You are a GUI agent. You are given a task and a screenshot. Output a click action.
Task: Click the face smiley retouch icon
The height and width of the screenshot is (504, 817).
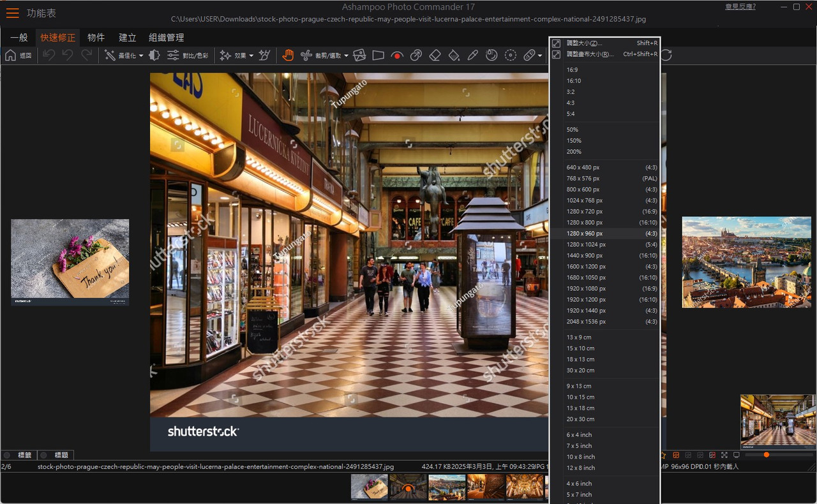point(491,56)
